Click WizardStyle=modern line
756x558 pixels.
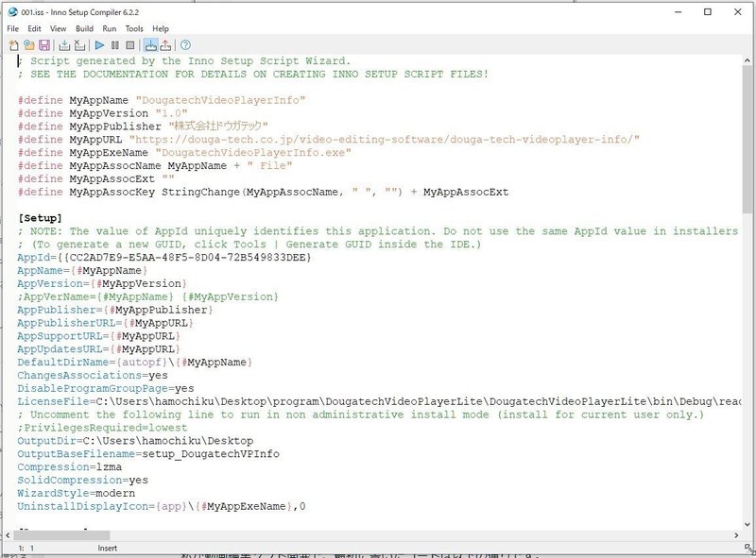77,493
